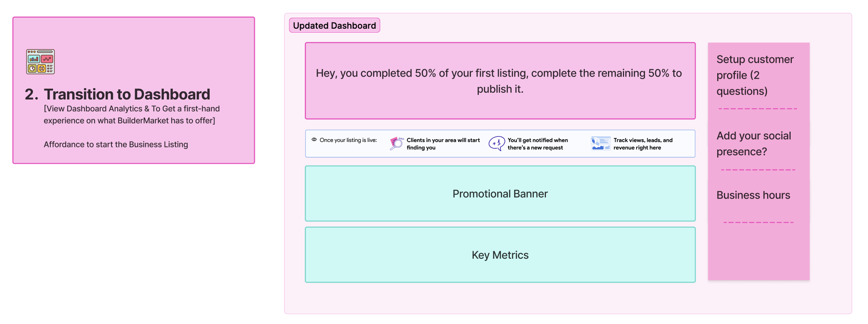
Task: Open the Promotional Banner block
Action: pyautogui.click(x=500, y=193)
